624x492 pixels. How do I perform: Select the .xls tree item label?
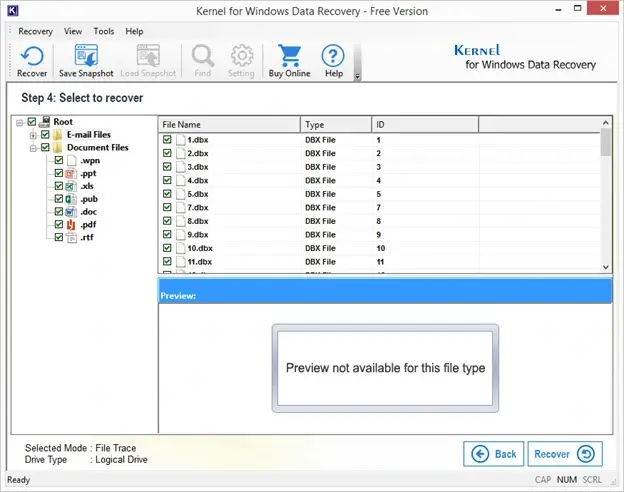(87, 186)
